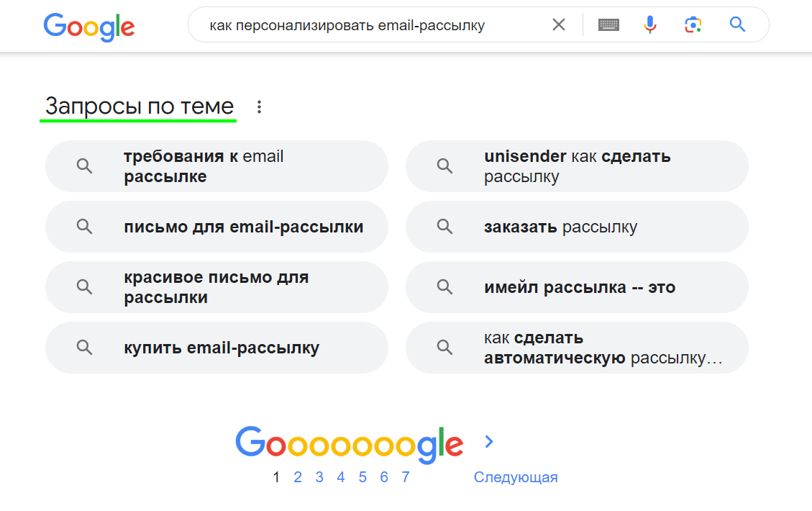This screenshot has height=511, width=812.
Task: Choose купить email-рассылку suggestion
Action: (x=216, y=348)
